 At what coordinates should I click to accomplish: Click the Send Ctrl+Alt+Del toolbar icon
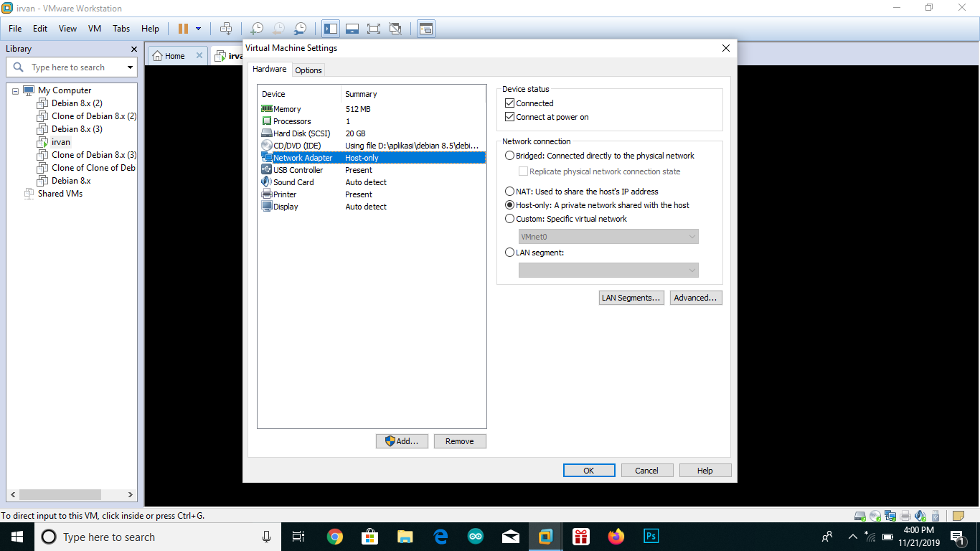pyautogui.click(x=226, y=29)
